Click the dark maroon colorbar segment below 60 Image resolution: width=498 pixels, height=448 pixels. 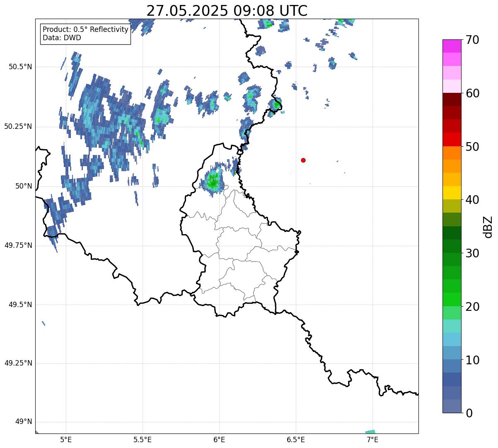[452, 99]
